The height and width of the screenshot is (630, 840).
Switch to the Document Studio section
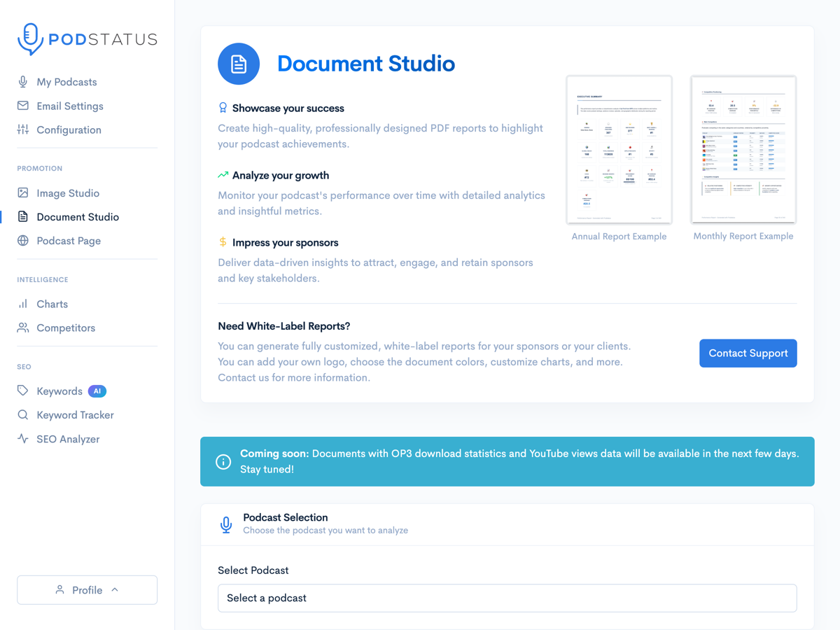pos(77,216)
